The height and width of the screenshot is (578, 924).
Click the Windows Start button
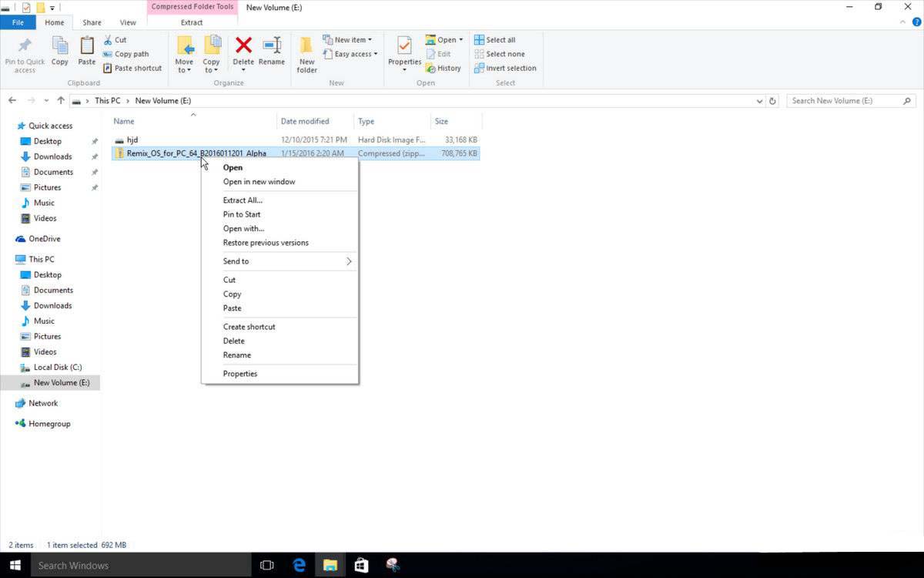pos(15,565)
